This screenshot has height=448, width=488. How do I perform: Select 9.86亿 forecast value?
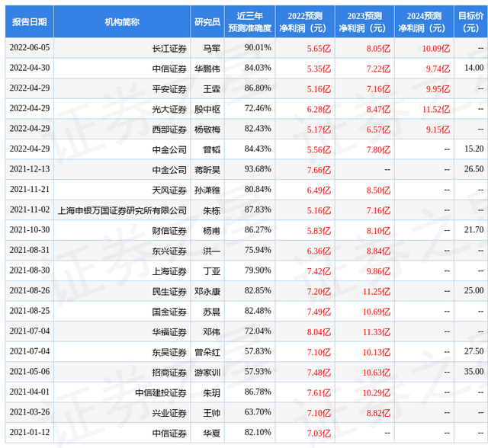tap(378, 271)
